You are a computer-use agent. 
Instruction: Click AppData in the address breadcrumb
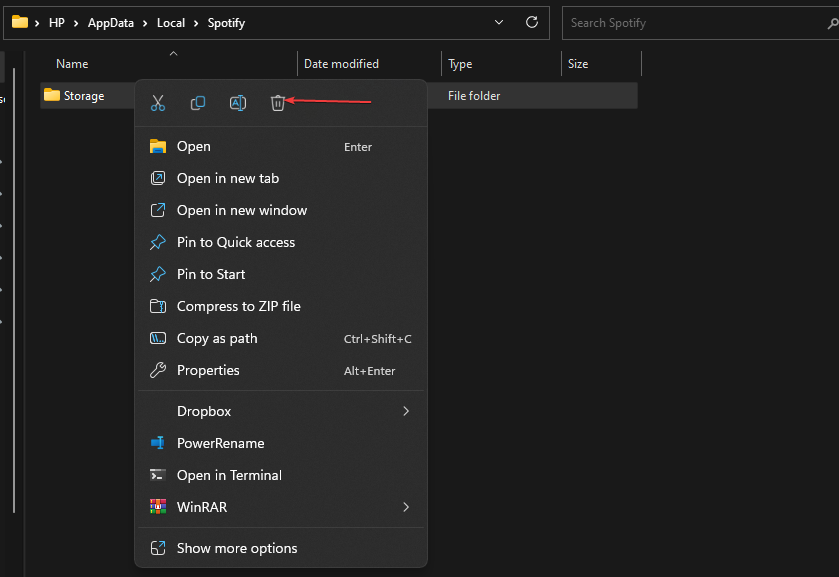click(111, 23)
